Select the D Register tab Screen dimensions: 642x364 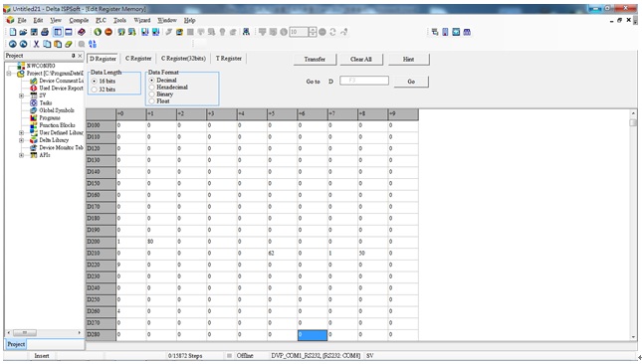[x=103, y=59]
